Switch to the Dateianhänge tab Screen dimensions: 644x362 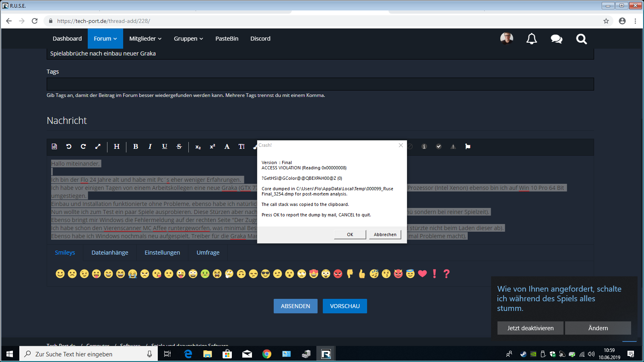pyautogui.click(x=110, y=253)
